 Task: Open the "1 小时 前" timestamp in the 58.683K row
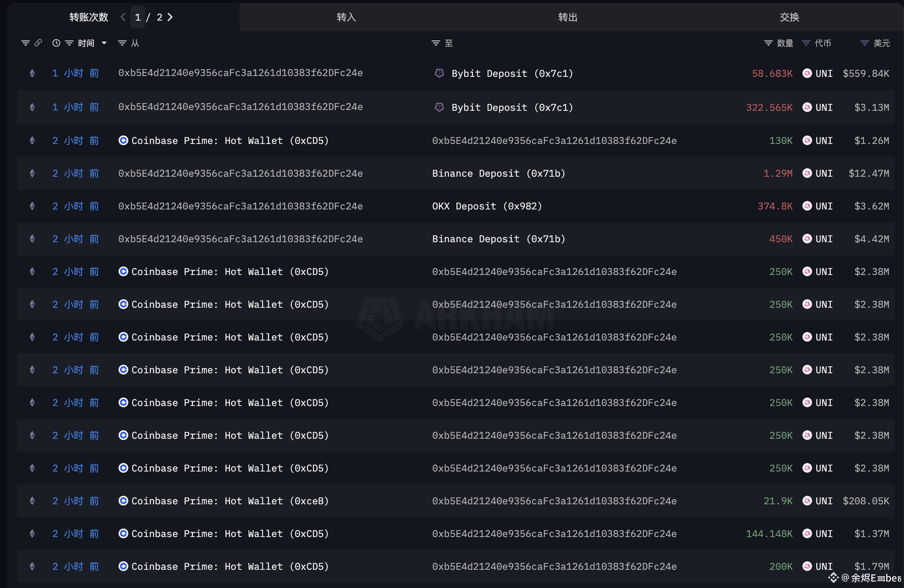coord(76,73)
